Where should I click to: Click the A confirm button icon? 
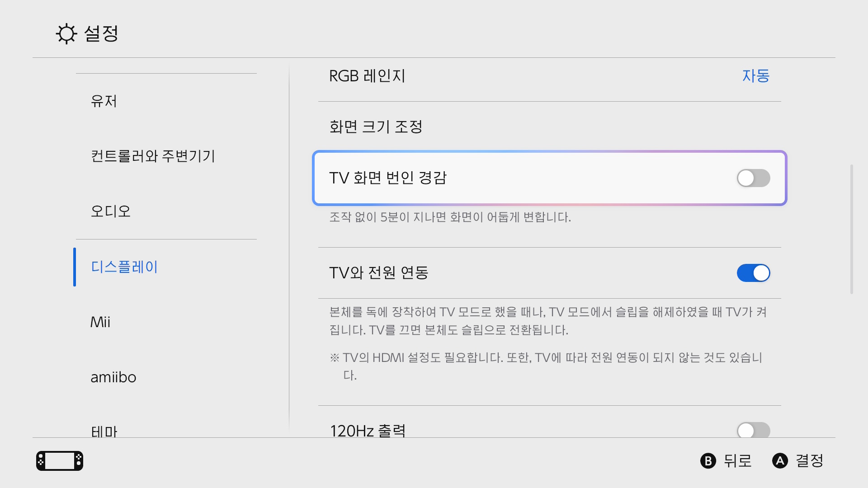(780, 461)
